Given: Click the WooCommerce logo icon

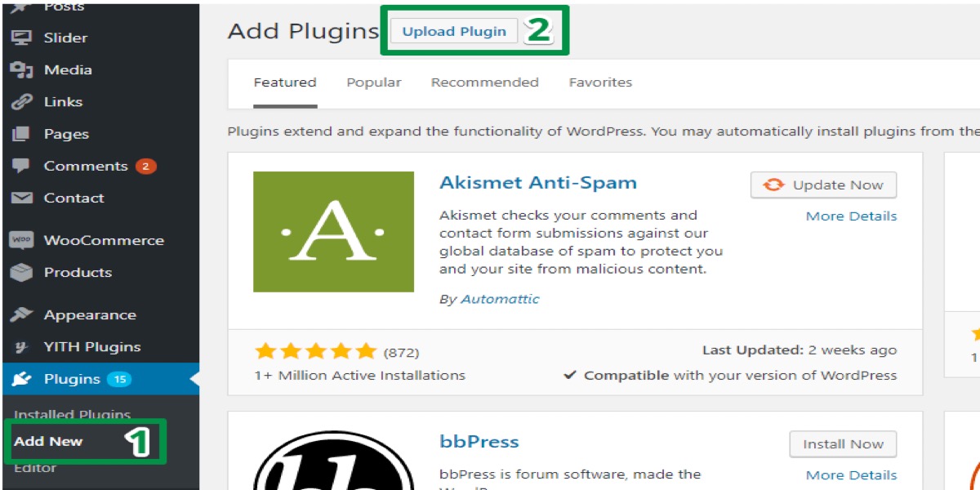Looking at the screenshot, I should (21, 240).
